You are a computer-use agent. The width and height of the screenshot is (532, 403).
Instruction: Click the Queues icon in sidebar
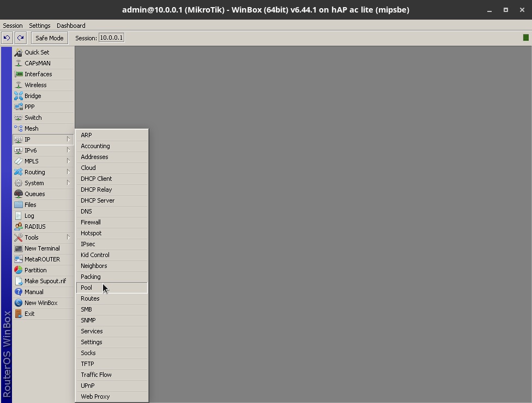point(19,194)
